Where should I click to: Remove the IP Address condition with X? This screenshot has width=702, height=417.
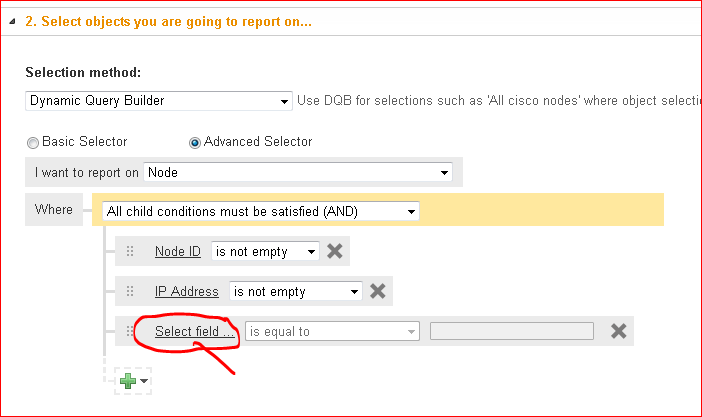click(x=378, y=292)
